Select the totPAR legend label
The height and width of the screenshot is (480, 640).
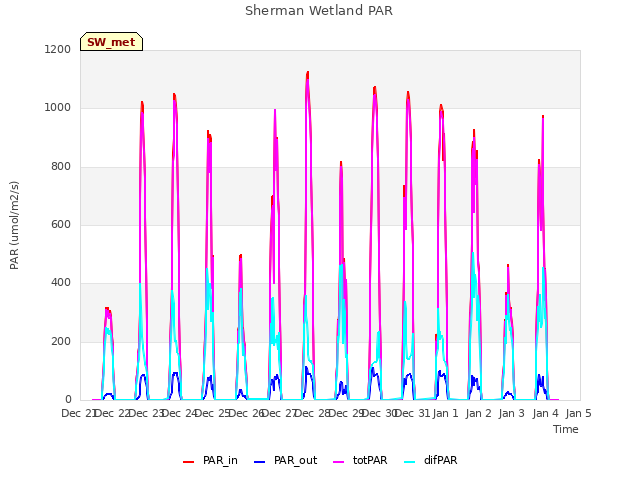(x=370, y=460)
